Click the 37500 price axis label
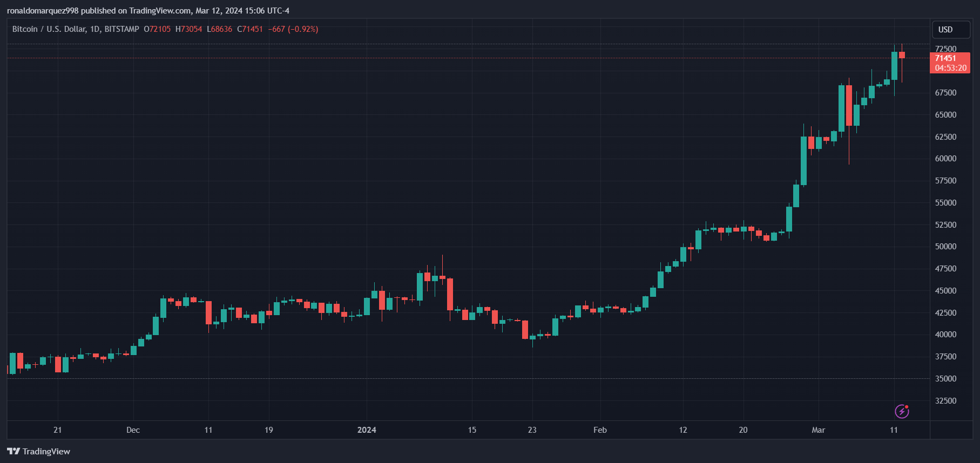This screenshot has width=980, height=463. click(945, 357)
